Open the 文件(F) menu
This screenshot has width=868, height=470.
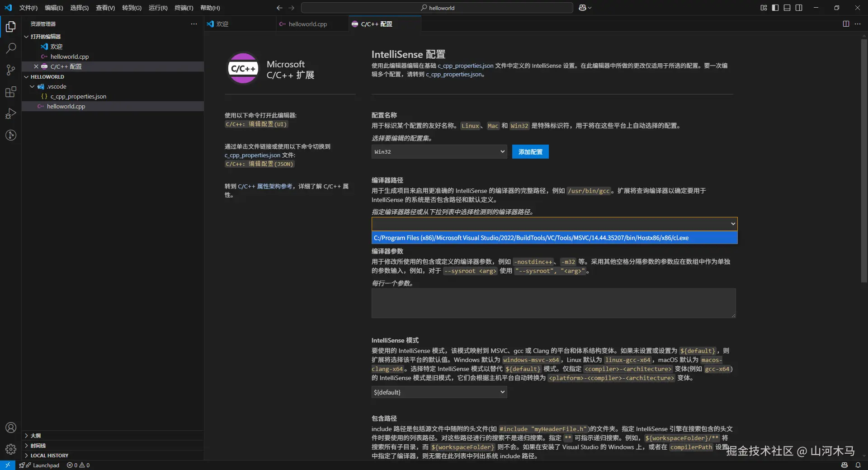pos(28,8)
